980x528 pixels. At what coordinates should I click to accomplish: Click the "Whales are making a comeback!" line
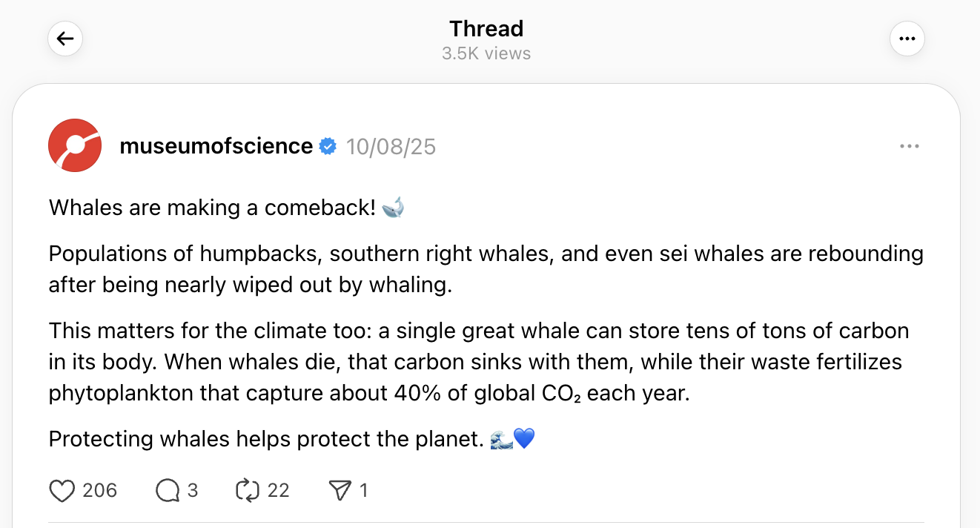point(212,208)
